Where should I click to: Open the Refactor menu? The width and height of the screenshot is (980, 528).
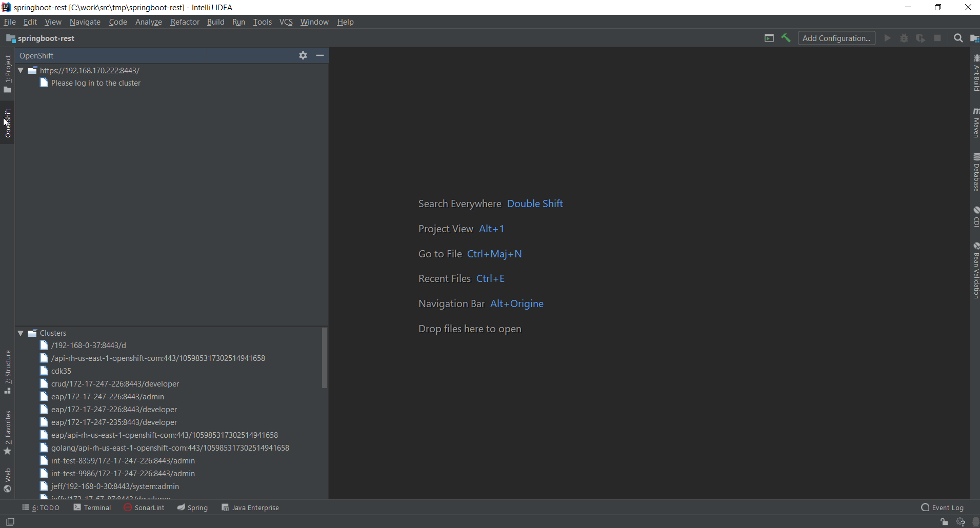(x=185, y=22)
